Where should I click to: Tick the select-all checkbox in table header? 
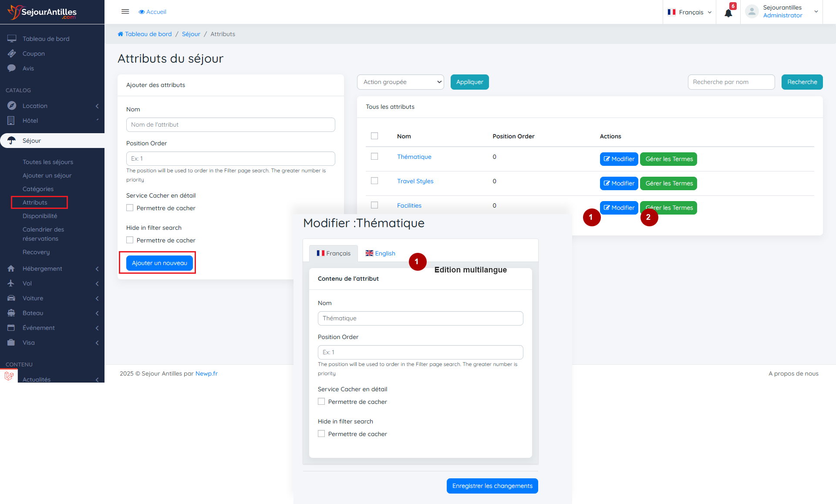374,136
